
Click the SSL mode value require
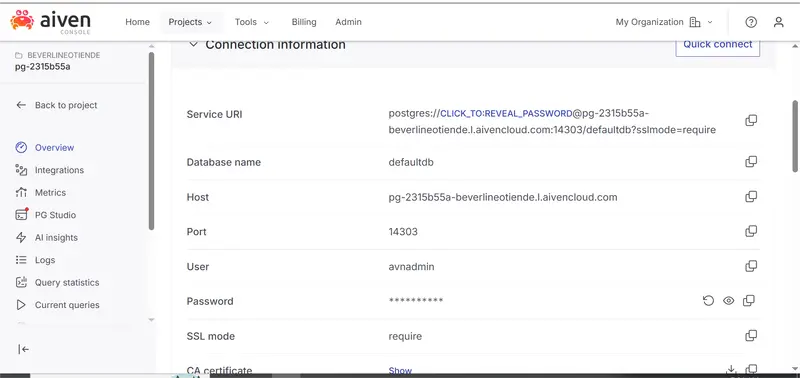pos(405,337)
